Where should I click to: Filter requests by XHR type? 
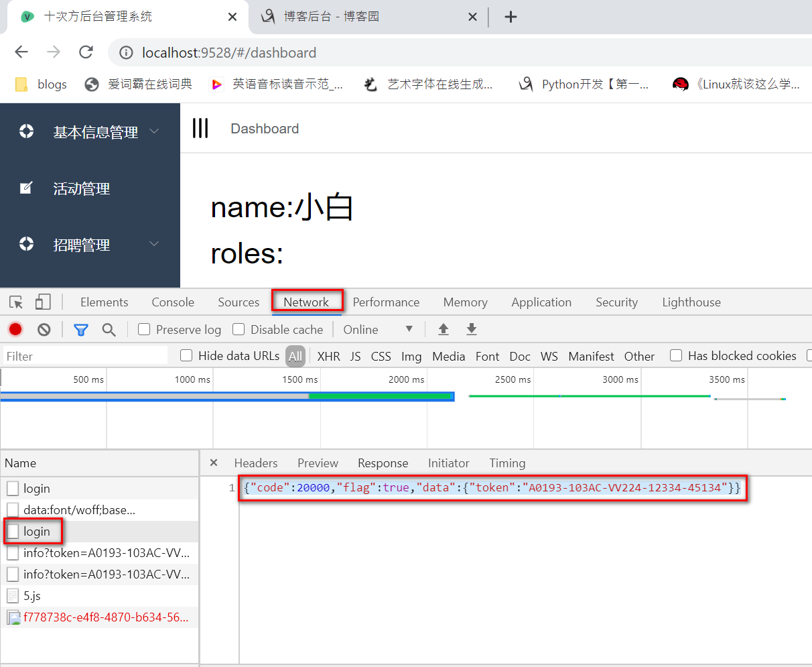point(329,356)
